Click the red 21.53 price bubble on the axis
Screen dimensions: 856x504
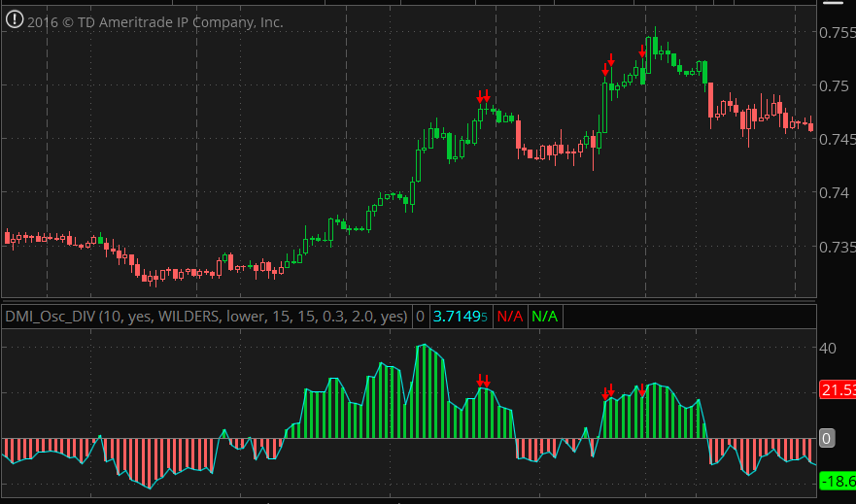(838, 390)
